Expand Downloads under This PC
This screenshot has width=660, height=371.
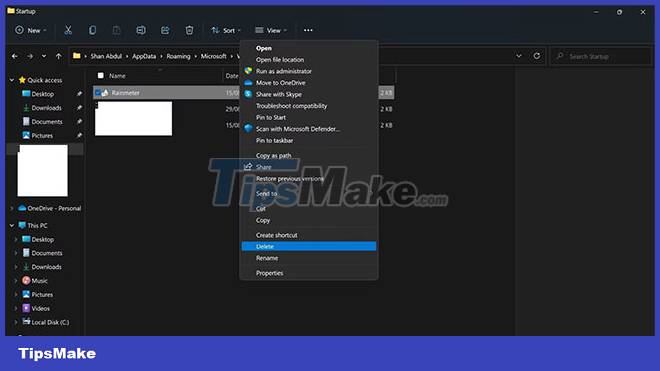pyautogui.click(x=16, y=267)
